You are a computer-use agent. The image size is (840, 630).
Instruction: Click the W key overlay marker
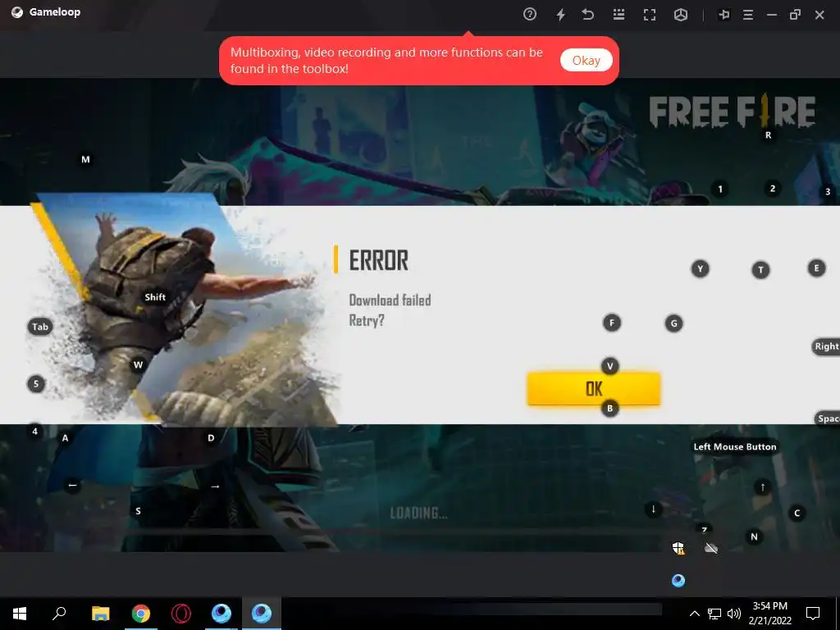point(138,365)
